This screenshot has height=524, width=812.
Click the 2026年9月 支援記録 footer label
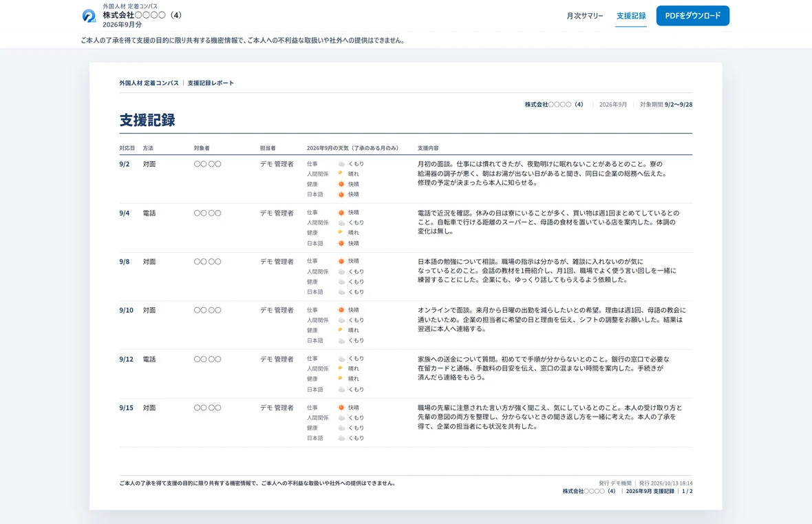point(650,492)
